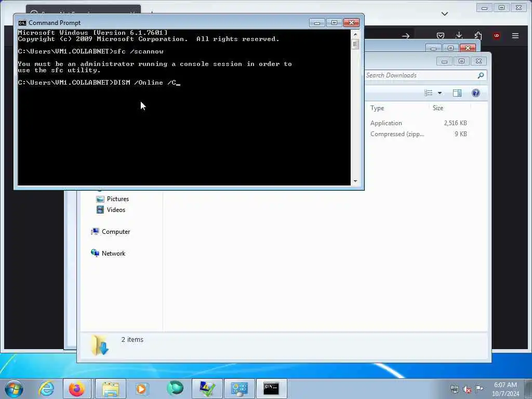The image size is (532, 399).
Task: Open the Action Center flag icon
Action: [480, 389]
